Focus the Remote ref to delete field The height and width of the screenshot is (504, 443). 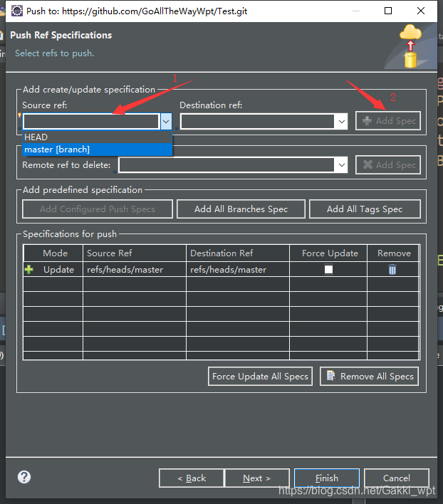tap(227, 165)
